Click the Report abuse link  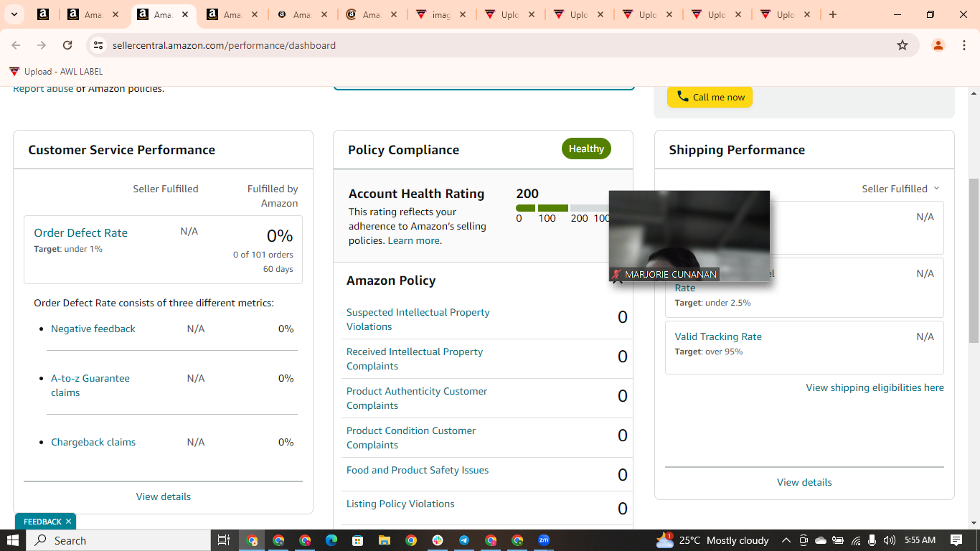(43, 89)
